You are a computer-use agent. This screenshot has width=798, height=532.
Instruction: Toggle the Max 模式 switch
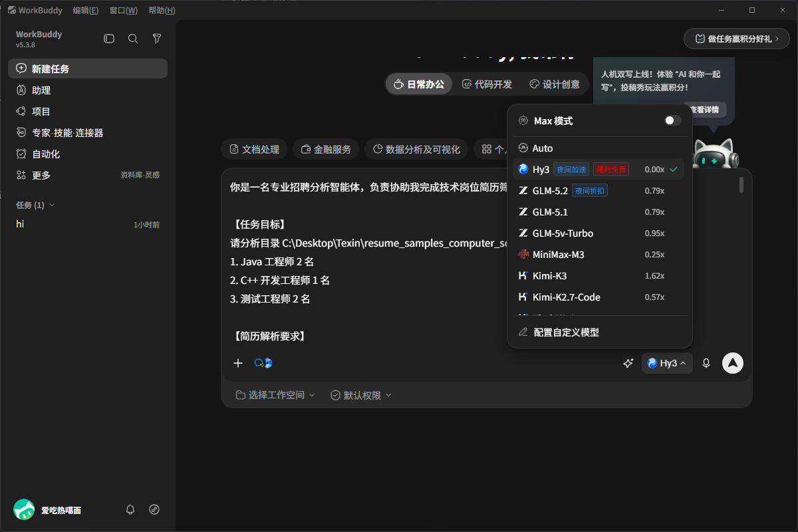point(673,120)
